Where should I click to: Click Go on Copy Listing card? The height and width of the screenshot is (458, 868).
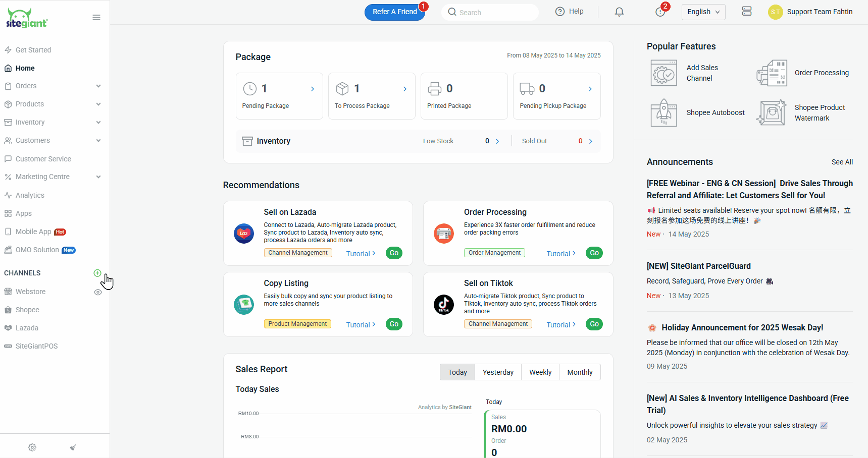click(x=394, y=324)
